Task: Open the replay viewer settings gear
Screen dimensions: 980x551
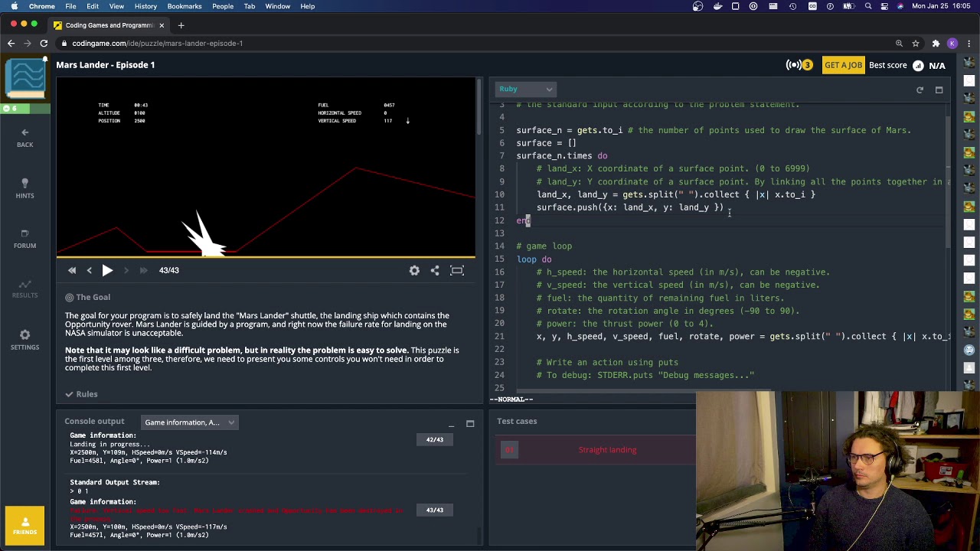Action: (x=414, y=270)
